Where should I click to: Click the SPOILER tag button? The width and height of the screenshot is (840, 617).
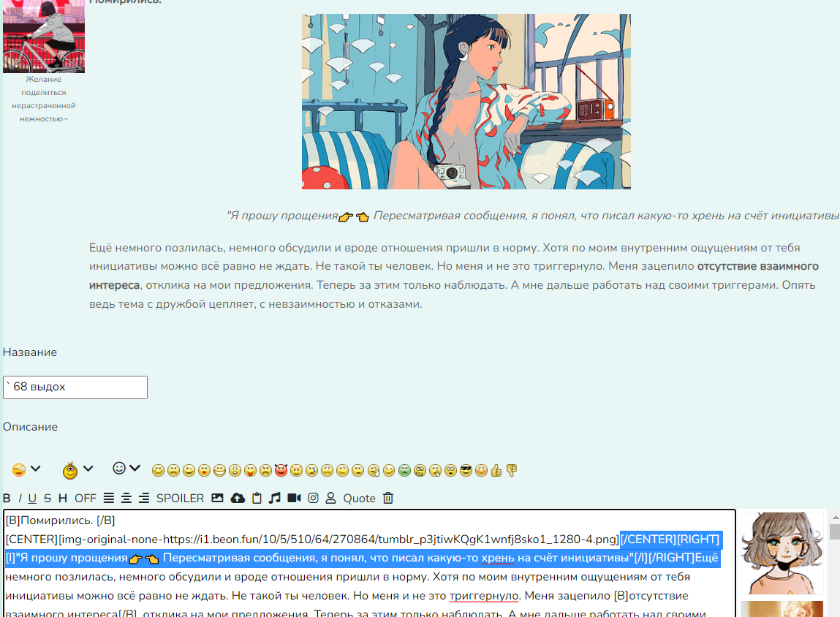(180, 499)
